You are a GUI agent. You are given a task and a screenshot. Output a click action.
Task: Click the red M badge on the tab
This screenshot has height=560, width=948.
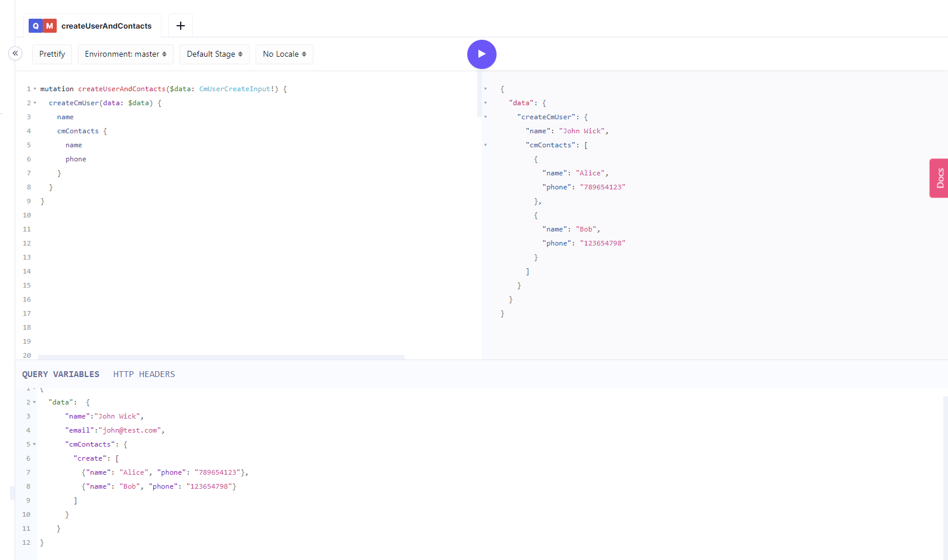point(50,26)
